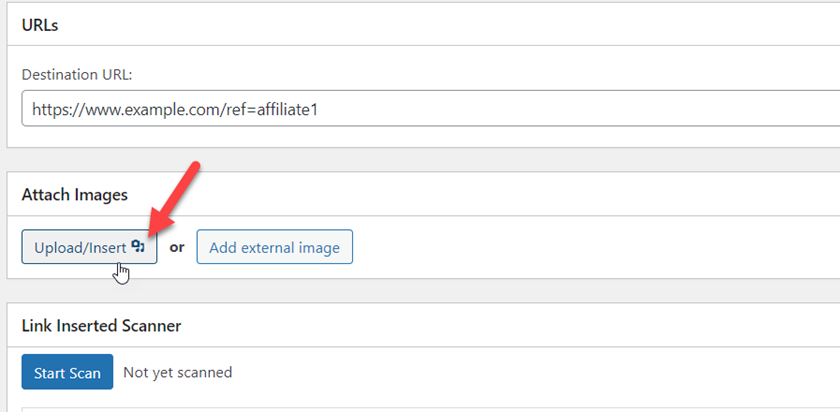Collapse the Link Inserted Scanner panel header
The width and height of the screenshot is (840, 412).
coord(423,325)
